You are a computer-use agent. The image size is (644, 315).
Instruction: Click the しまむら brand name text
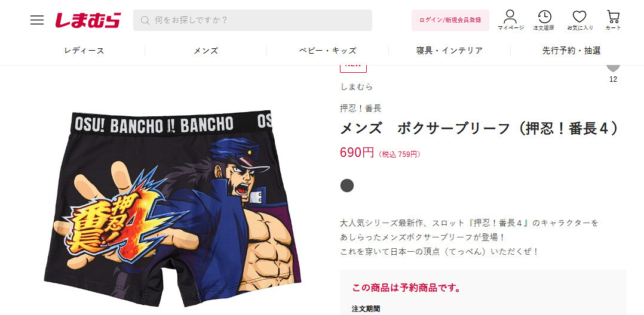(x=357, y=87)
